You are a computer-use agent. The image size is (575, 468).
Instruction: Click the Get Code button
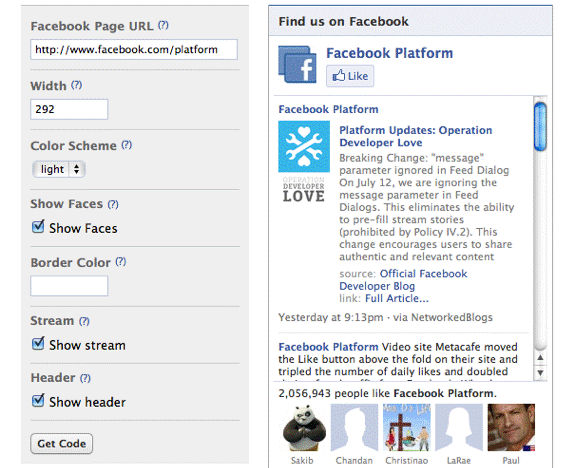[62, 443]
